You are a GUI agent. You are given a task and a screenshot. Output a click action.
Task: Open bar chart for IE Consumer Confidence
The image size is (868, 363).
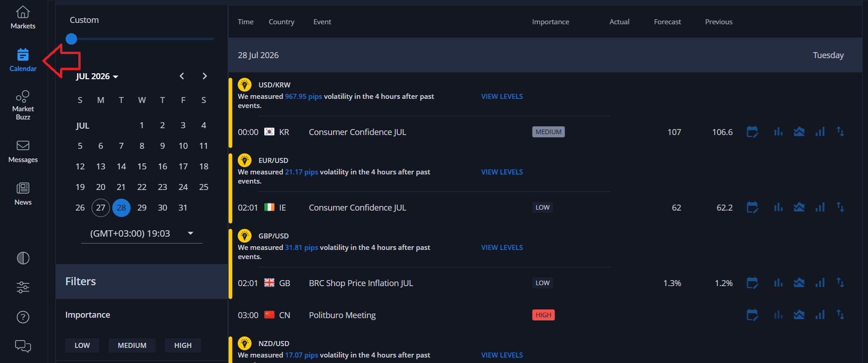coord(778,207)
